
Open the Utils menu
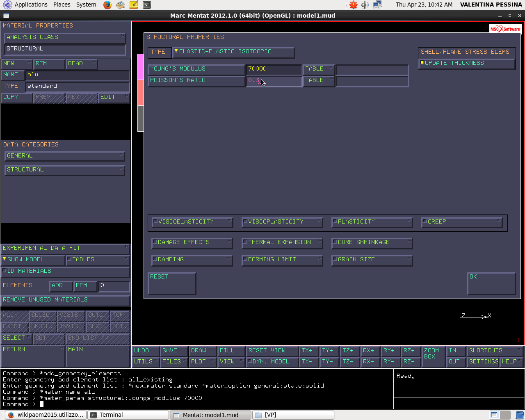click(x=146, y=362)
